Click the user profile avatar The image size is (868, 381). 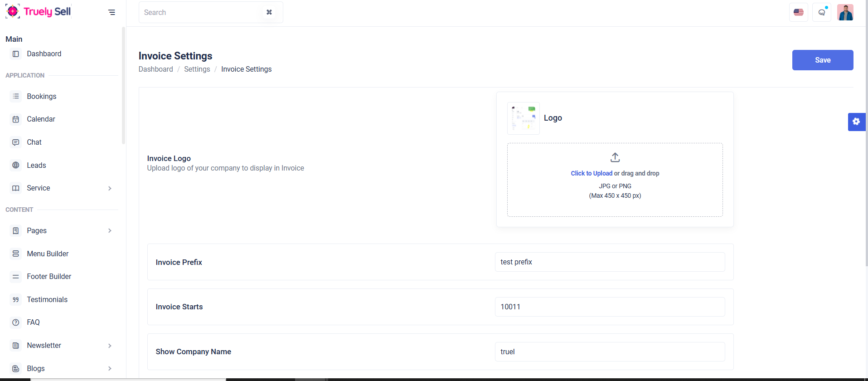point(845,12)
